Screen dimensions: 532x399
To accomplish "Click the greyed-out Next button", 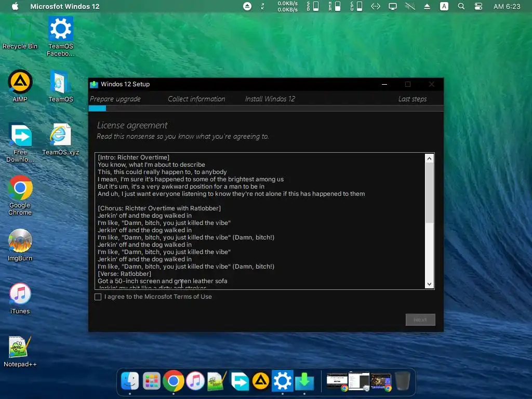I will pyautogui.click(x=420, y=320).
